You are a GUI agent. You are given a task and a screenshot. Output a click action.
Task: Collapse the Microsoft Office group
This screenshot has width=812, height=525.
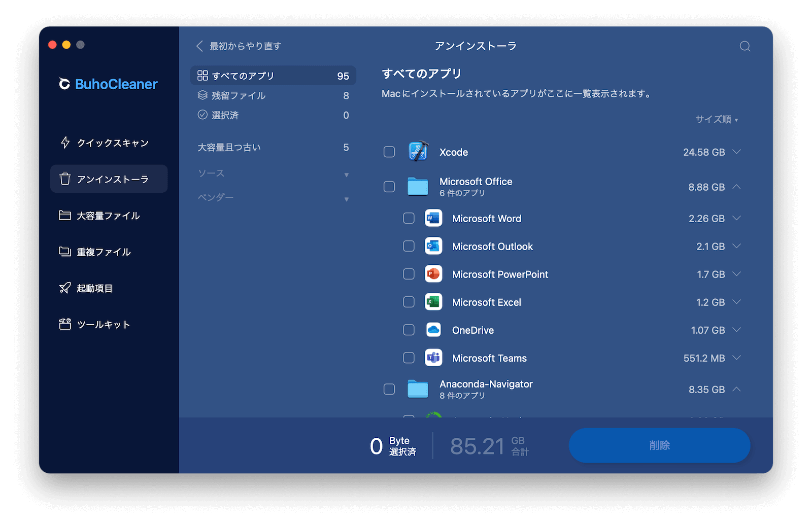737,187
